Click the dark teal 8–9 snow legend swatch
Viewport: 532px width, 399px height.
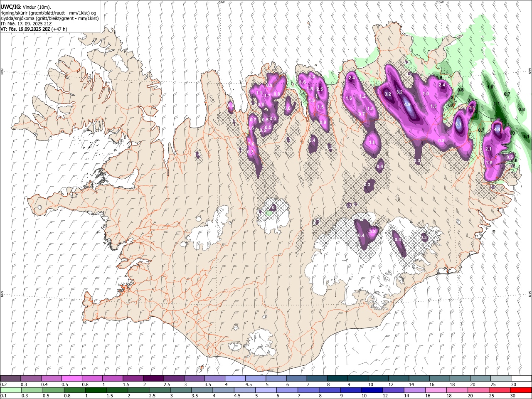(337, 379)
